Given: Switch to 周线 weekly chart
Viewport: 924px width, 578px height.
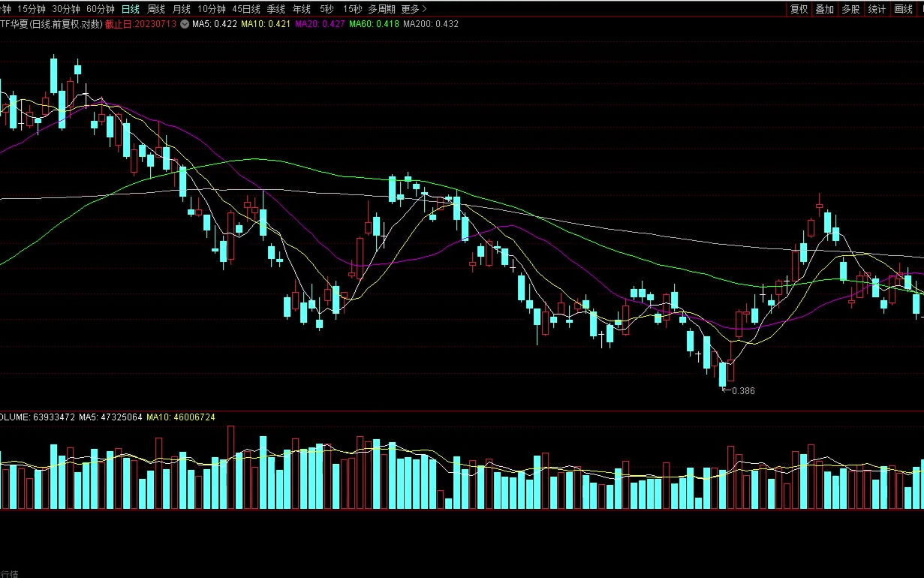Looking at the screenshot, I should tap(156, 9).
